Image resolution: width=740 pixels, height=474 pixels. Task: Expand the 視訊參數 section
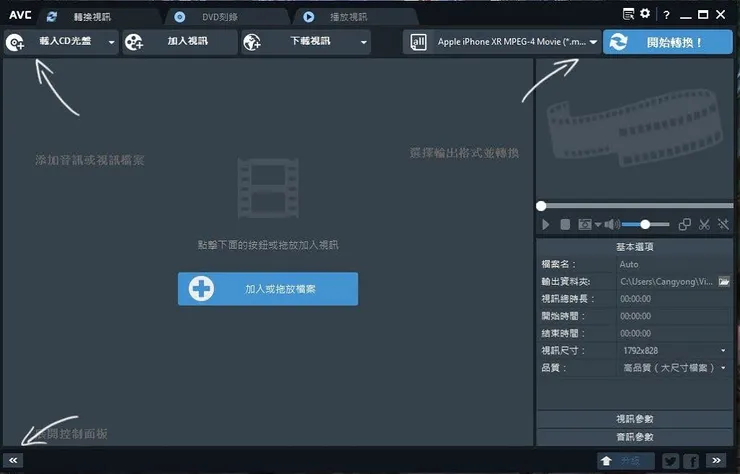click(634, 419)
